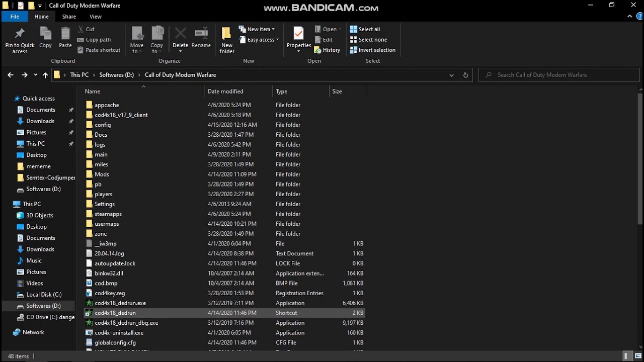Open Customize Quick Access Toolbar dropdown
The image size is (644, 362).
coord(40,6)
